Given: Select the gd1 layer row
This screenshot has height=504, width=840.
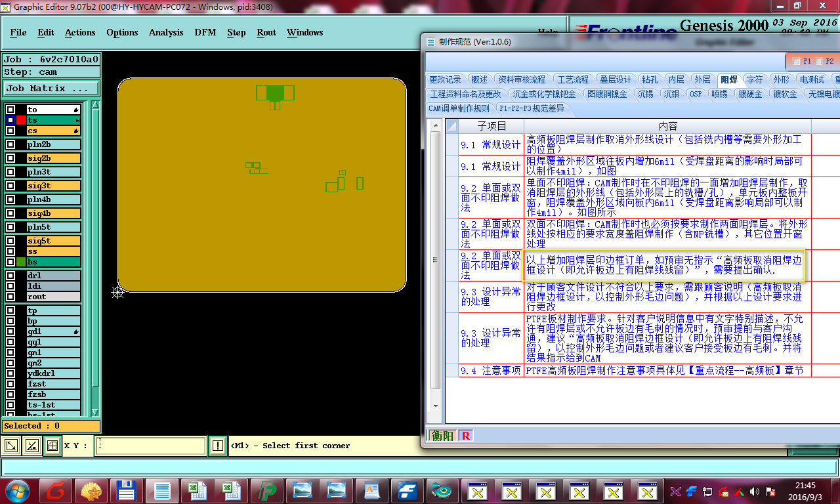Looking at the screenshot, I should (52, 331).
